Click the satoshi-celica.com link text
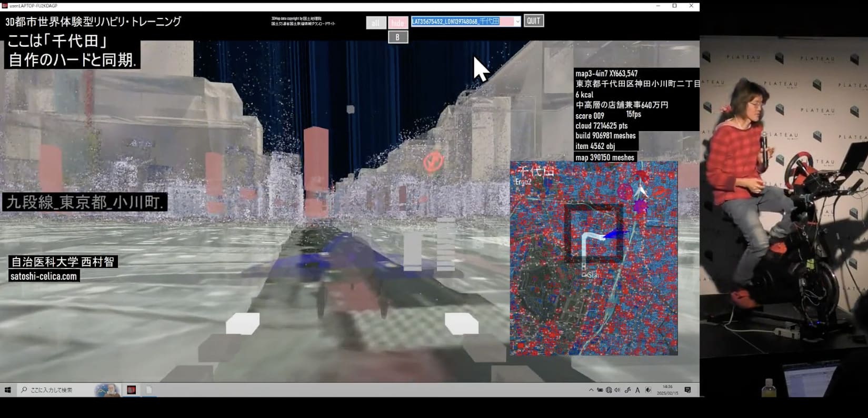 pyautogui.click(x=44, y=276)
